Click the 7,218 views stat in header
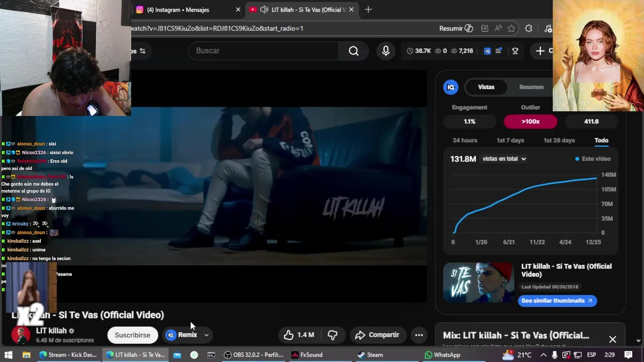 [x=462, y=51]
